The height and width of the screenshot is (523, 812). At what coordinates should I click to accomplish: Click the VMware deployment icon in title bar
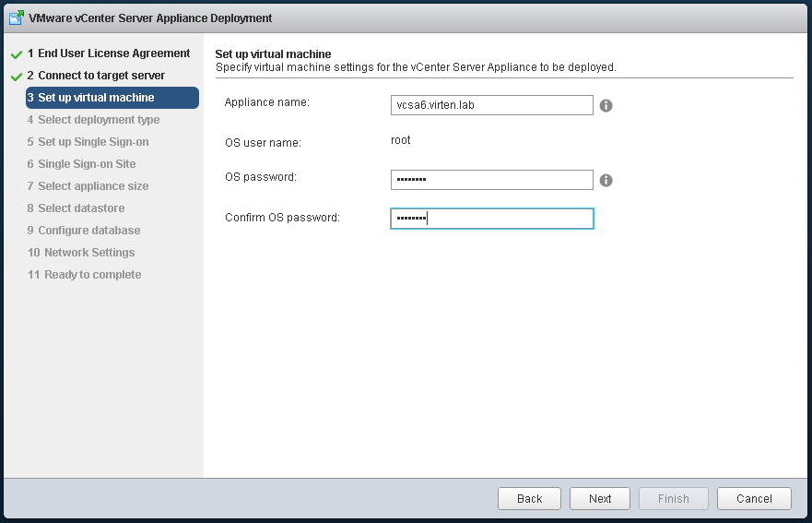(x=17, y=18)
